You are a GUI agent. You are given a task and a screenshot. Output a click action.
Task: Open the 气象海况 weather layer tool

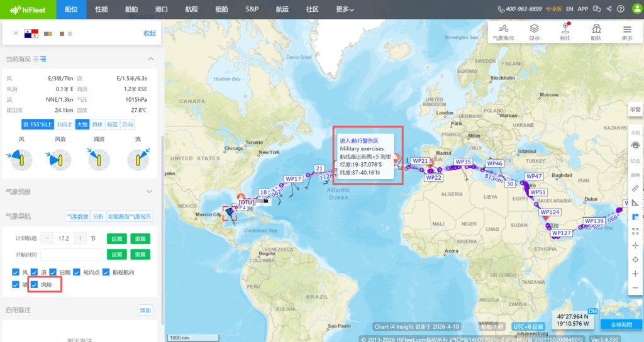click(x=503, y=32)
